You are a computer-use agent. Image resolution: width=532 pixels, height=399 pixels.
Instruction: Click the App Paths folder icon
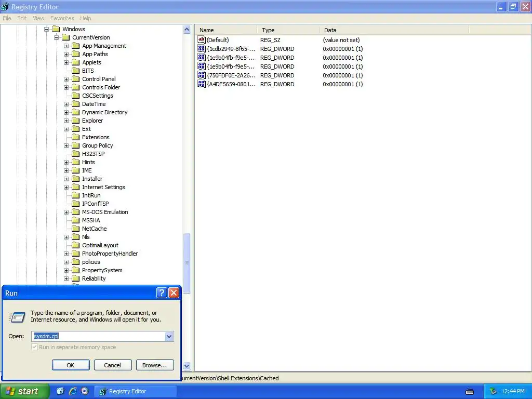[x=76, y=54]
